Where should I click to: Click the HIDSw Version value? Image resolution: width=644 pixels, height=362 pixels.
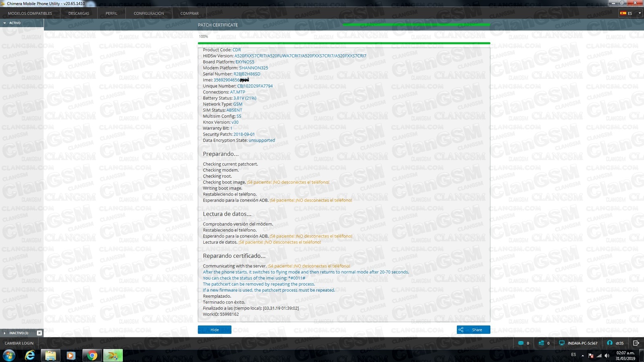pyautogui.click(x=300, y=56)
